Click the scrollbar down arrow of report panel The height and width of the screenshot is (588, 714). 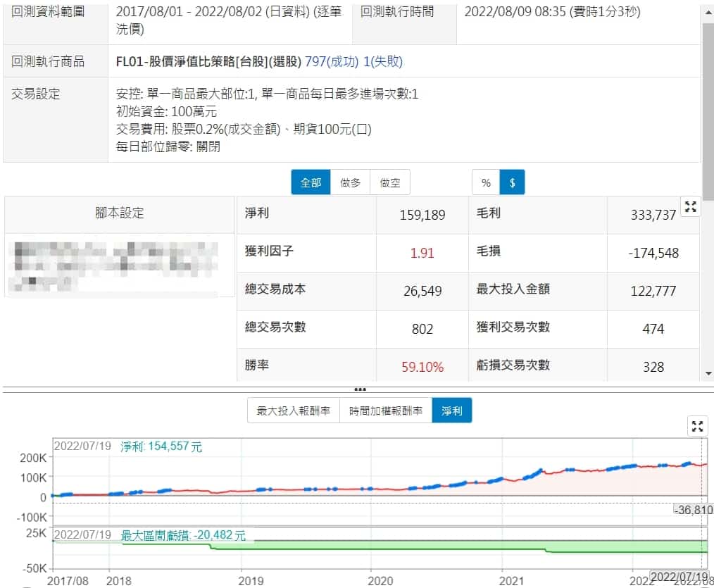pos(708,373)
